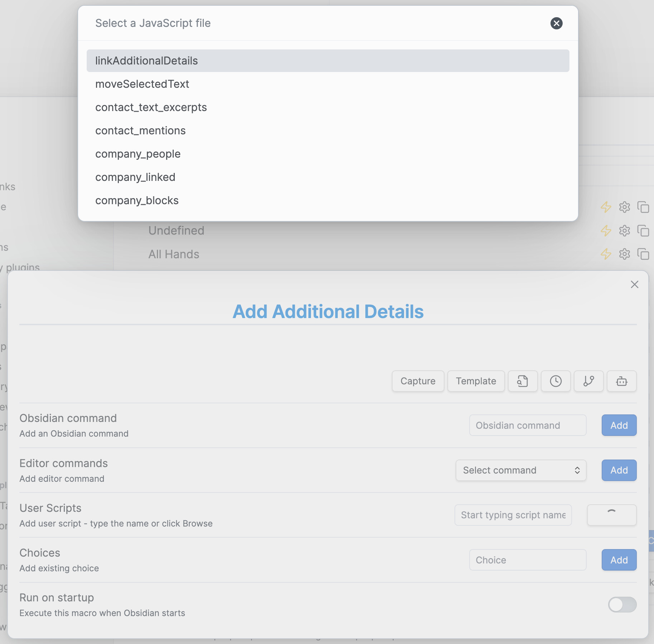
Task: Click the robot AI Assistant icon button
Action: point(621,381)
